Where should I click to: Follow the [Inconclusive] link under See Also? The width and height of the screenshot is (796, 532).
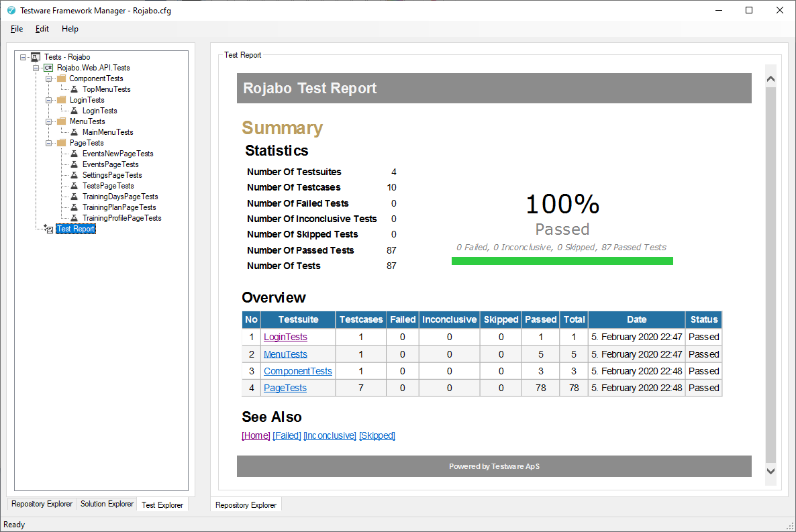(x=330, y=435)
